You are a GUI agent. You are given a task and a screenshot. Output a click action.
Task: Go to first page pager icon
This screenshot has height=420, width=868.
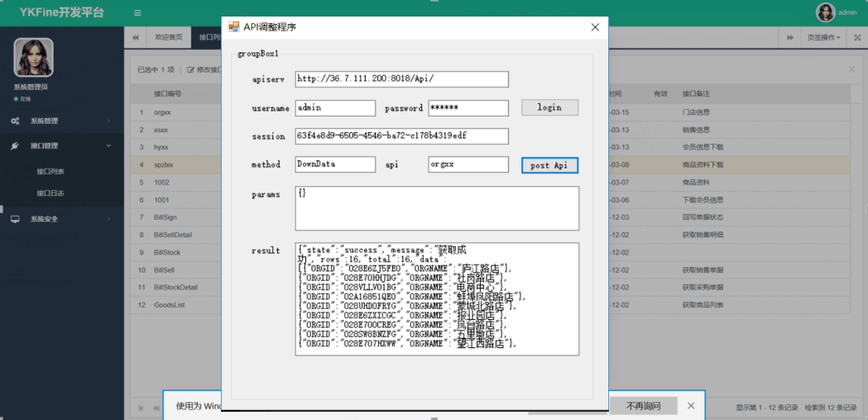pos(141,408)
